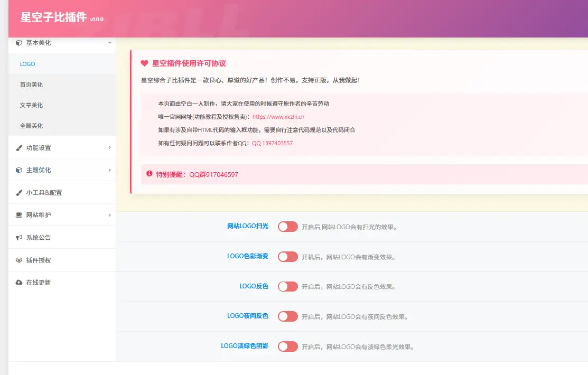The width and height of the screenshot is (588, 375).
Task: Collapse the 基本美化 section chevron
Action: tap(109, 43)
